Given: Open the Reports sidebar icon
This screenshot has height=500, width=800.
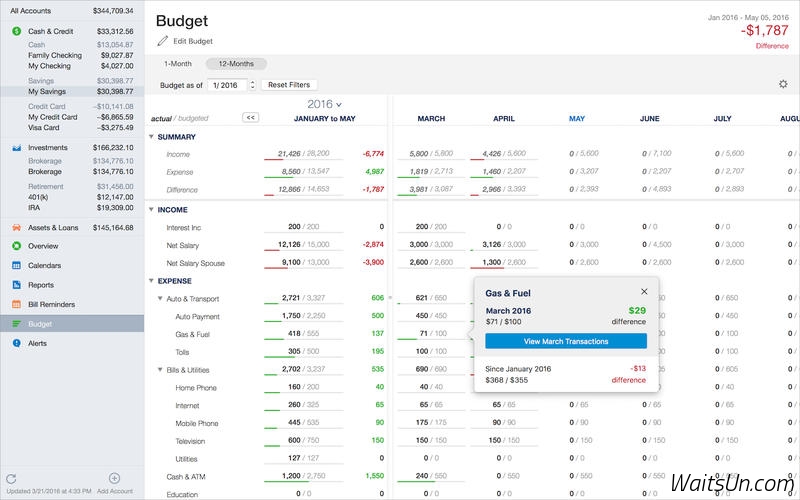Looking at the screenshot, I should (x=17, y=285).
